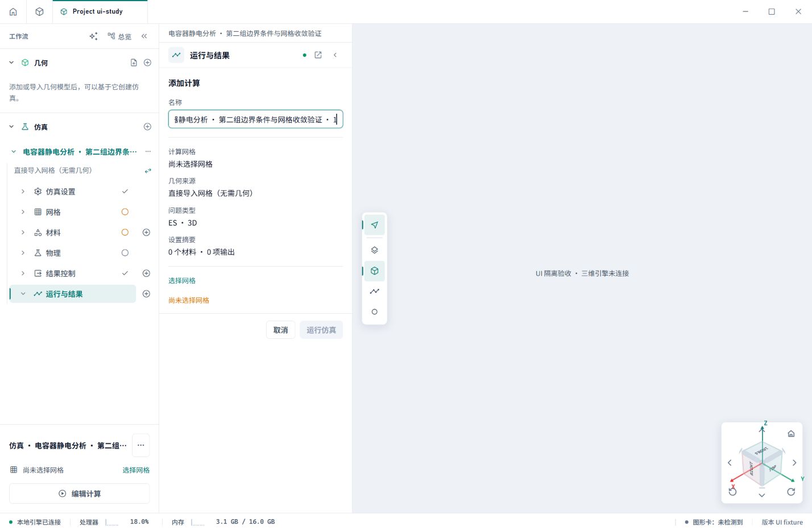Switch to the Project ui-study tab

[100, 11]
